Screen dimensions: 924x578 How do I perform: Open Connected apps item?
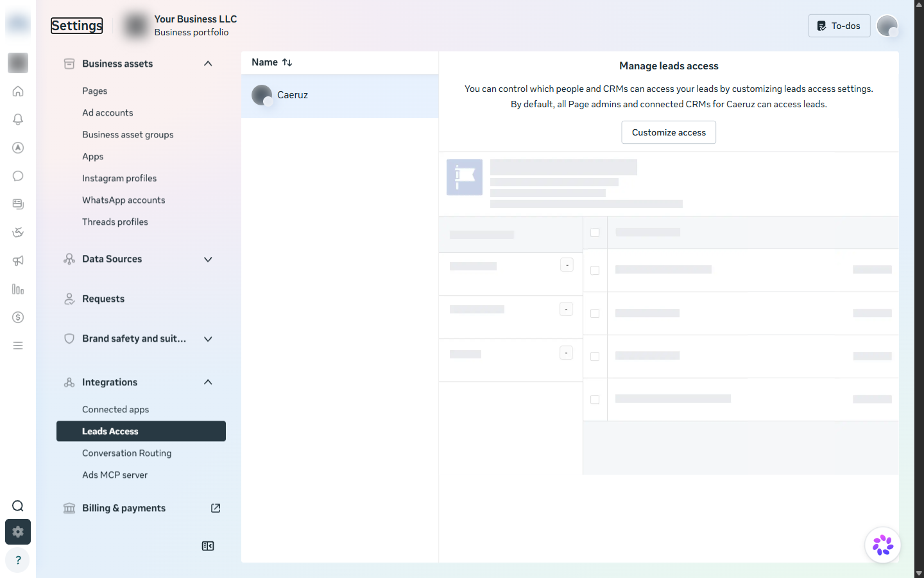click(x=116, y=410)
